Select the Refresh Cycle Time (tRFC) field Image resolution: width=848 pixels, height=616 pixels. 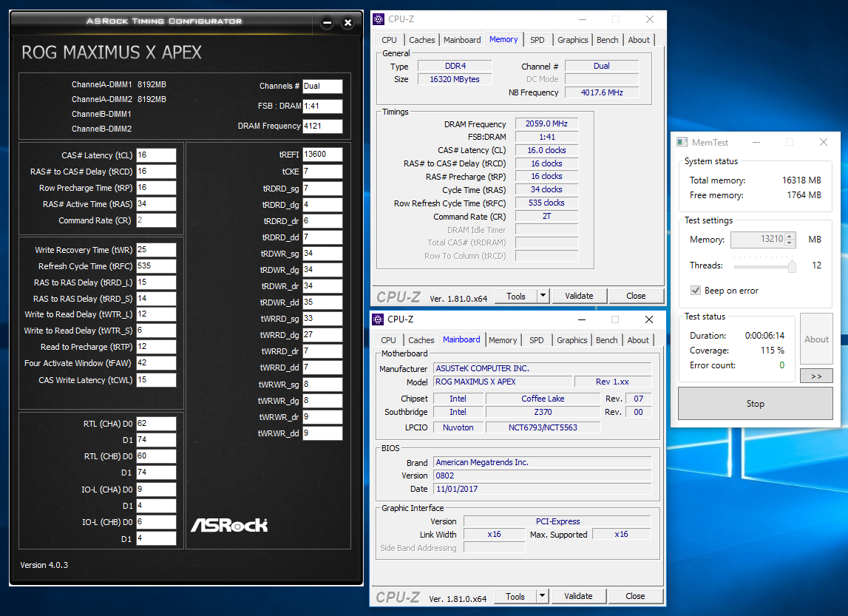[156, 266]
